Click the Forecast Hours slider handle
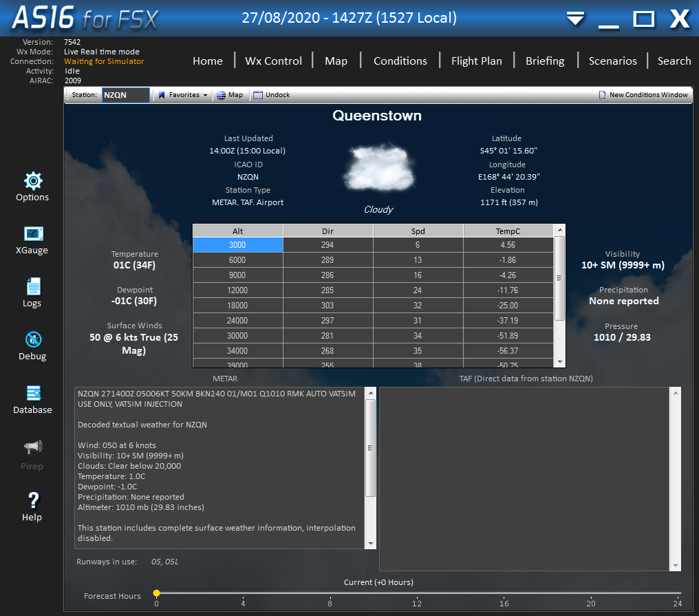This screenshot has height=616, width=699. tap(156, 593)
